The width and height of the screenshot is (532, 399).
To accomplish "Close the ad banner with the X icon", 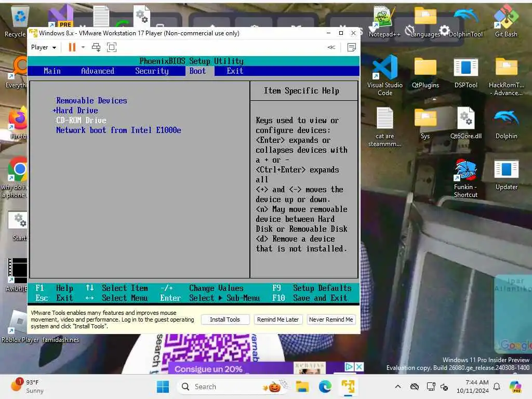I will (359, 367).
